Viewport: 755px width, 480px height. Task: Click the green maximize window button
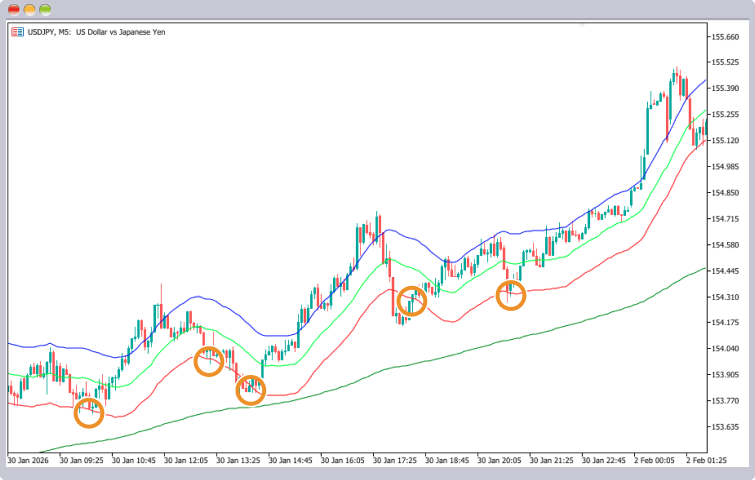click(45, 9)
